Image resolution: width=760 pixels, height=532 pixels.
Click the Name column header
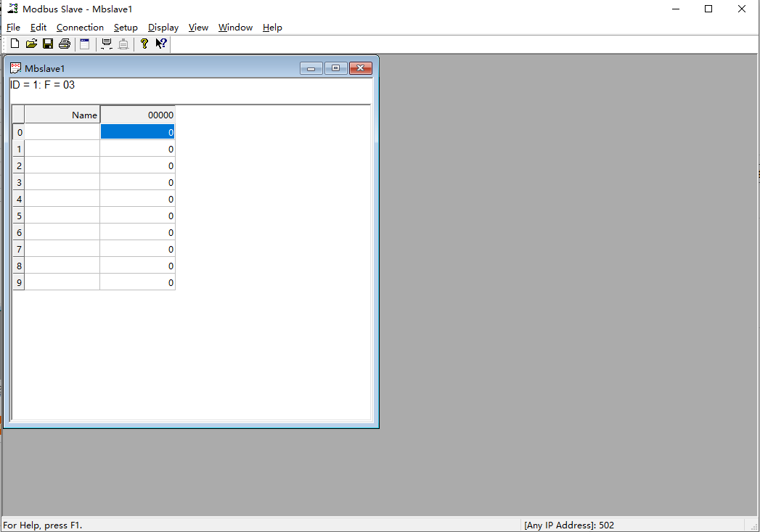click(62, 115)
